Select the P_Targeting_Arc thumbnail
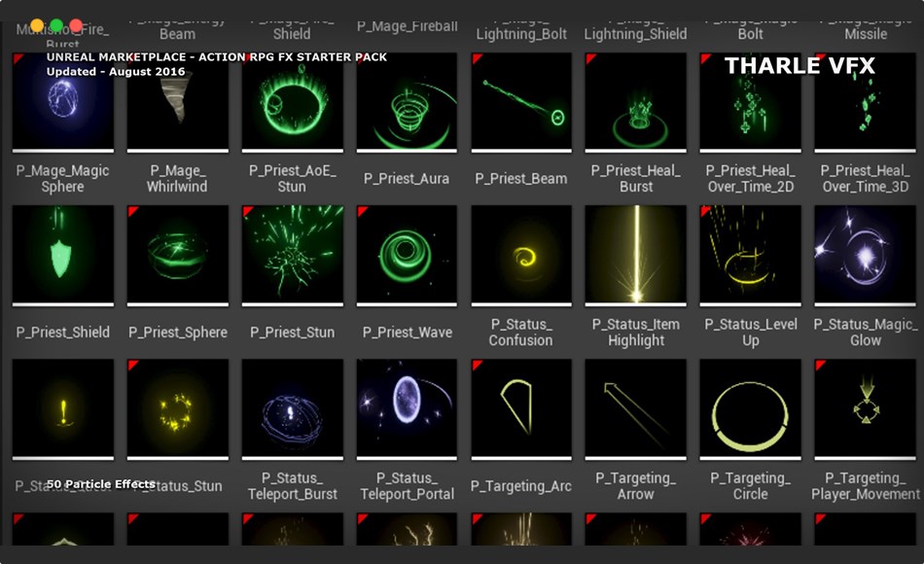This screenshot has width=924, height=564. click(x=521, y=408)
